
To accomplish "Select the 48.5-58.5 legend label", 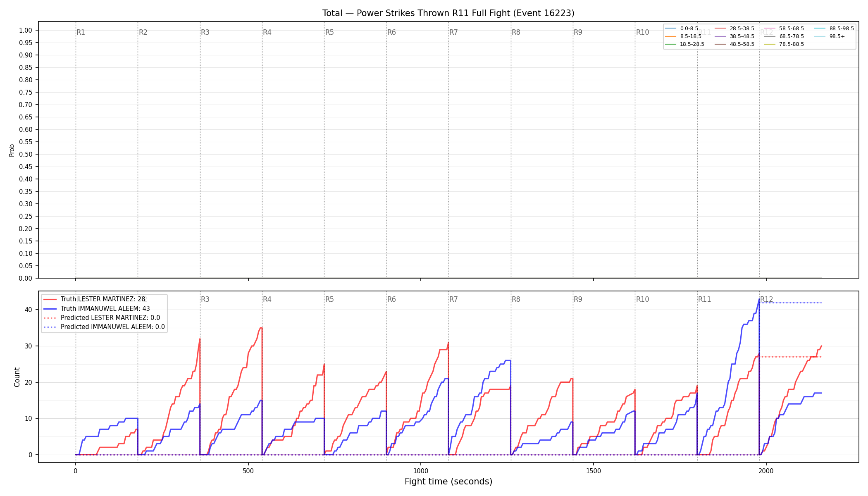I will 742,44.
